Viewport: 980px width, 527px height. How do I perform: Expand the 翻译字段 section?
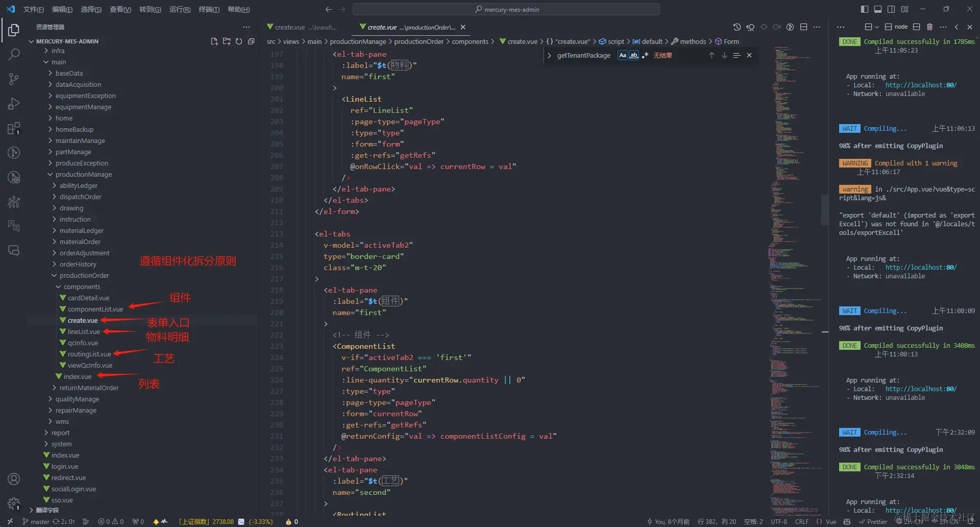47,510
